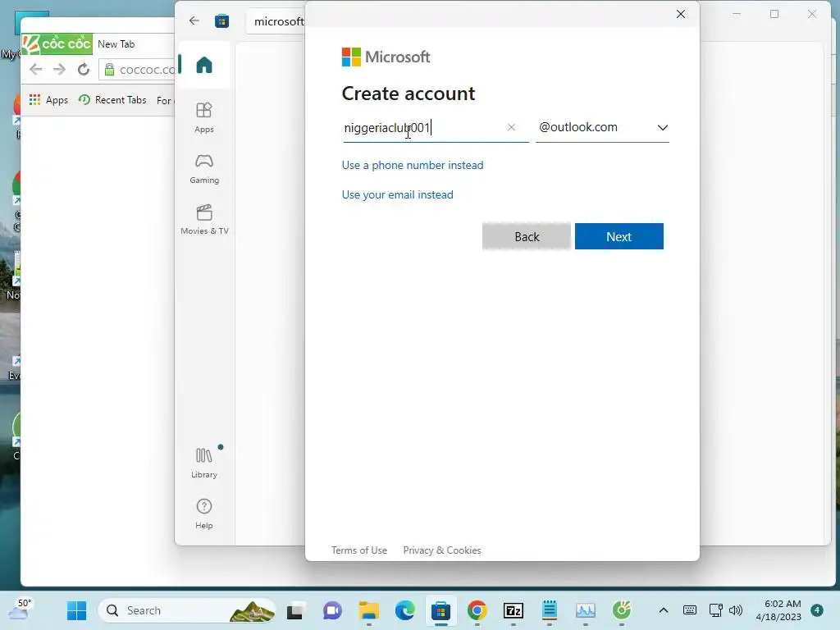The image size is (840, 630).
Task: Open Task View on taskbar
Action: click(295, 610)
